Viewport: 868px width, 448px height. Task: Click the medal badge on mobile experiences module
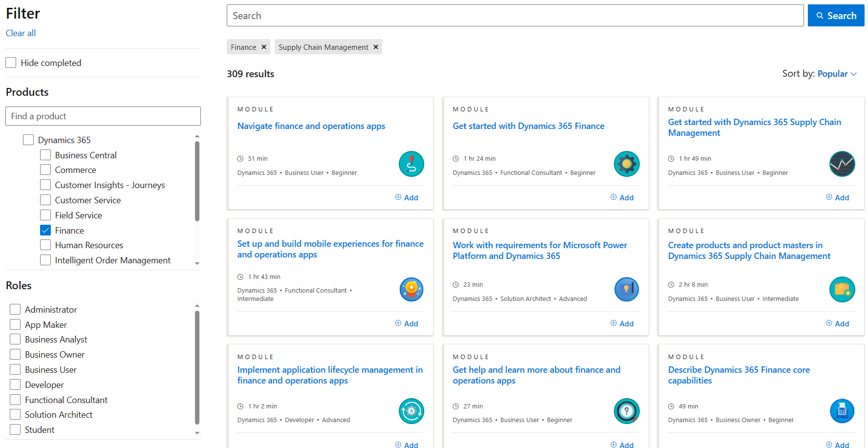tap(411, 289)
